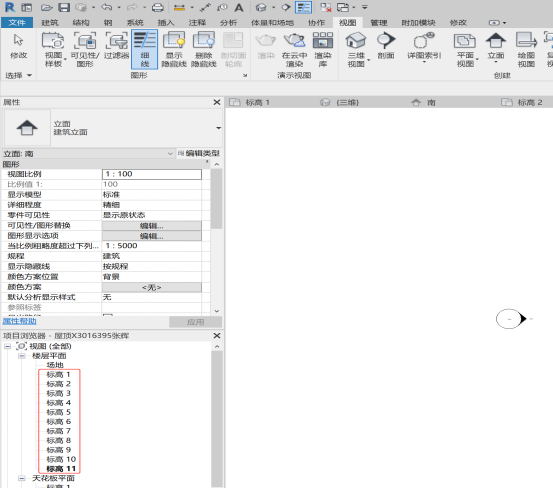This screenshot has height=489, width=553.
Task: Click 编辑 button for 图形显示选项
Action: 152,236
